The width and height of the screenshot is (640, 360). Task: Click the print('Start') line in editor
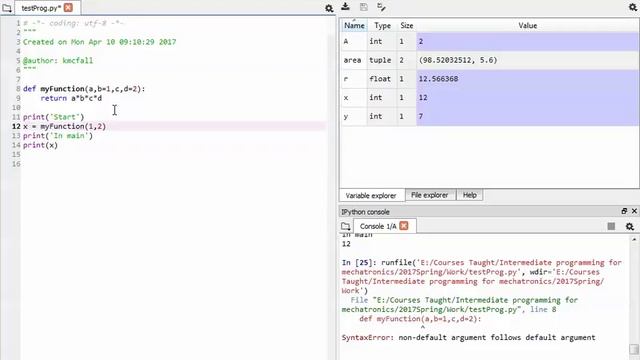coord(53,117)
